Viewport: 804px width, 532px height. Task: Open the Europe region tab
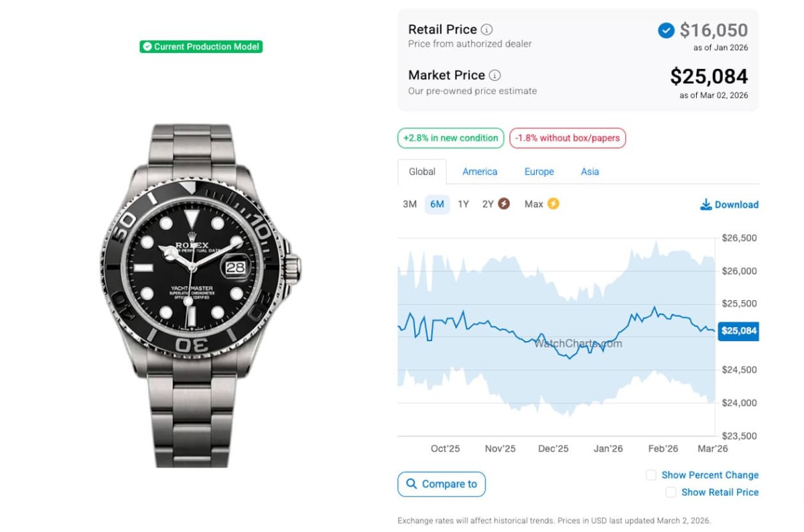tap(539, 172)
